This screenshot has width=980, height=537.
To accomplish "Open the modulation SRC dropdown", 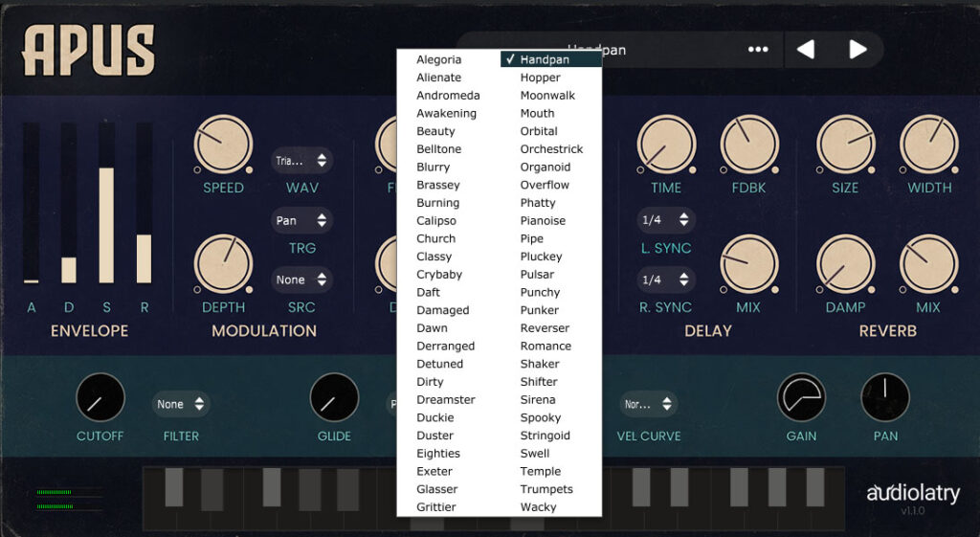I will 301,280.
